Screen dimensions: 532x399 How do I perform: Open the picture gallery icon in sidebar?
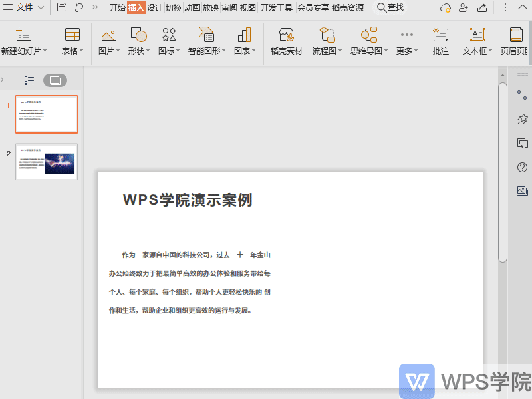(523, 191)
